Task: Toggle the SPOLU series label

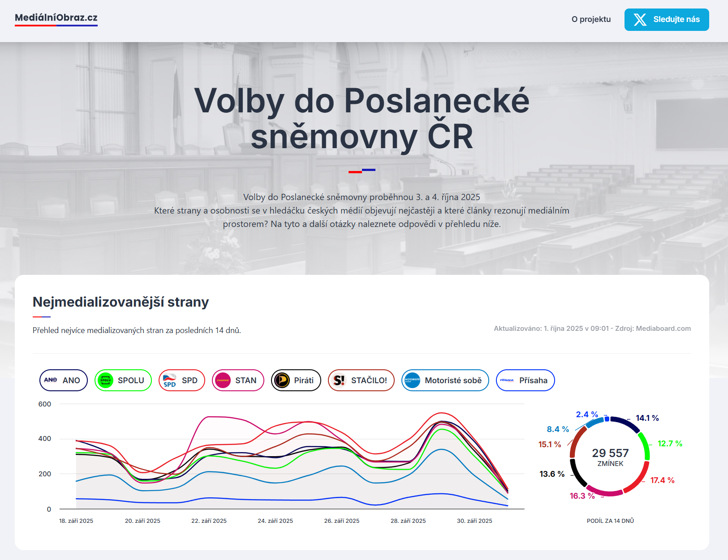Action: [x=131, y=380]
